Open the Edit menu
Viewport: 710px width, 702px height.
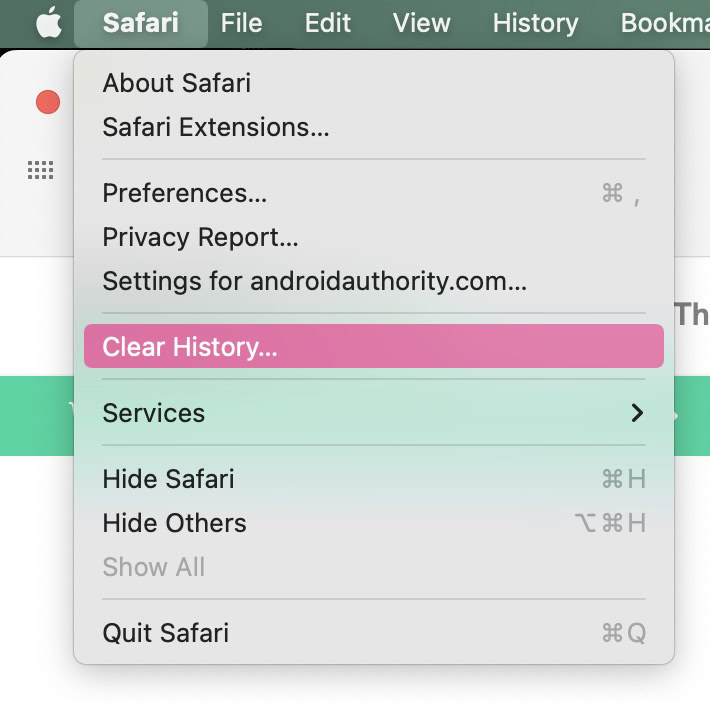[328, 23]
